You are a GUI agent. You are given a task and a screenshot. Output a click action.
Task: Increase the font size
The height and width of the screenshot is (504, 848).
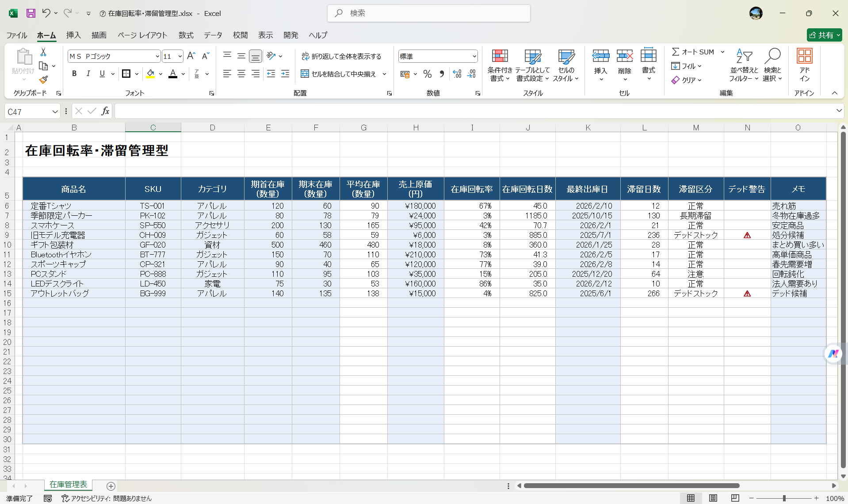click(191, 55)
